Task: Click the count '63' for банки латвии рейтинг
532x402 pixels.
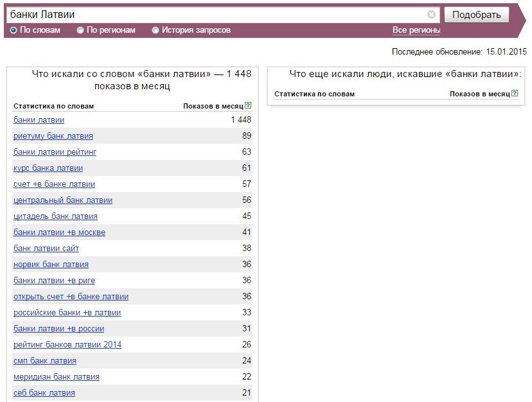Action: 247,152
